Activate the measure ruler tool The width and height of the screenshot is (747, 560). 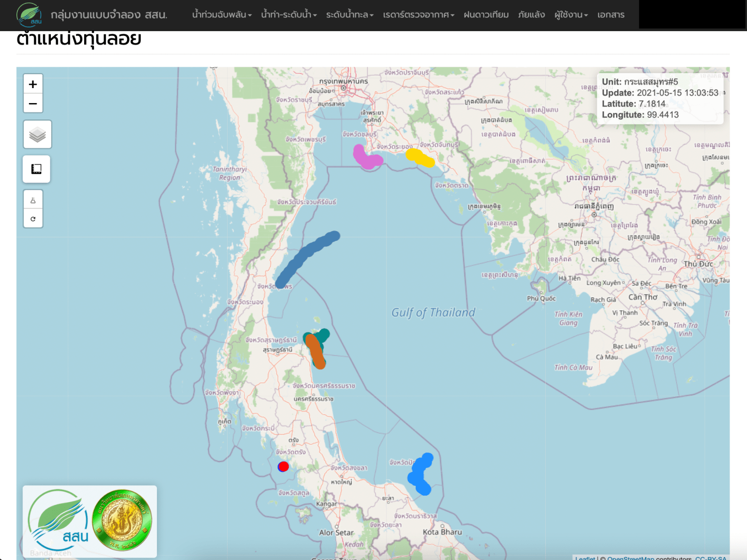36,169
